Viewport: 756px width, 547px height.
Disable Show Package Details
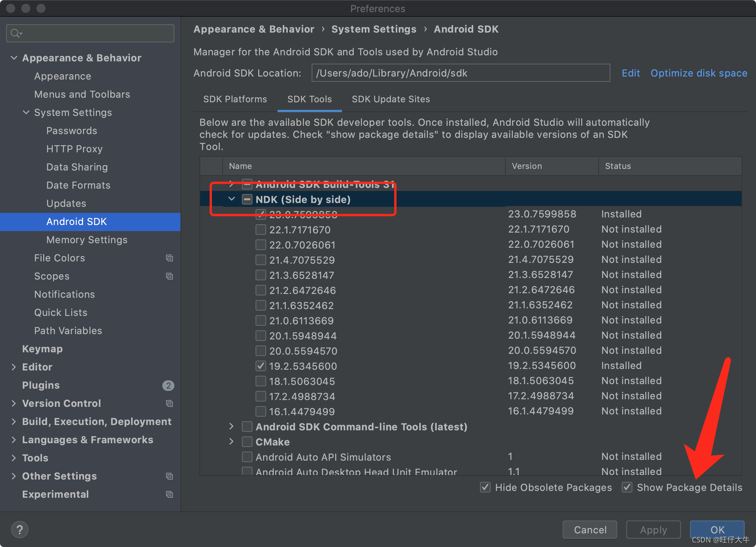(627, 488)
